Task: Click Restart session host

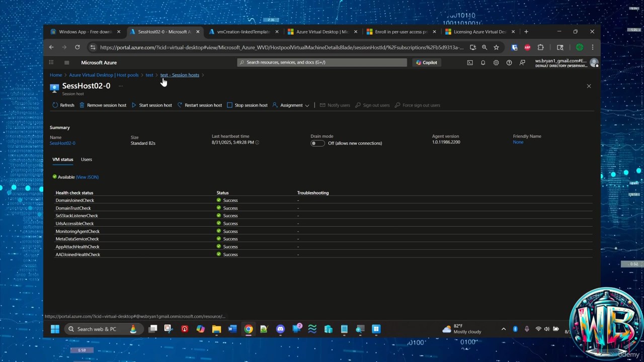Action: point(199,105)
